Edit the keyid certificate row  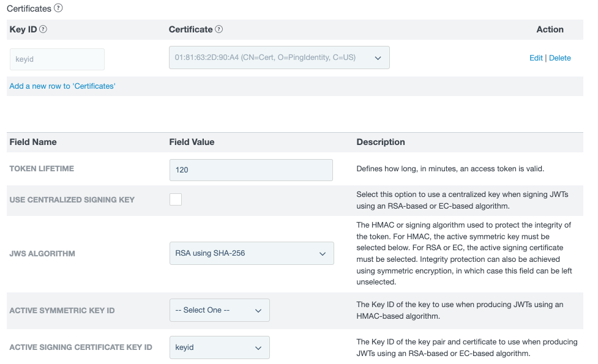pos(536,58)
